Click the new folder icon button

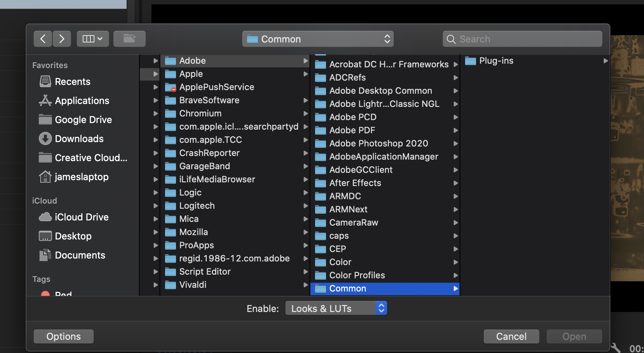129,39
